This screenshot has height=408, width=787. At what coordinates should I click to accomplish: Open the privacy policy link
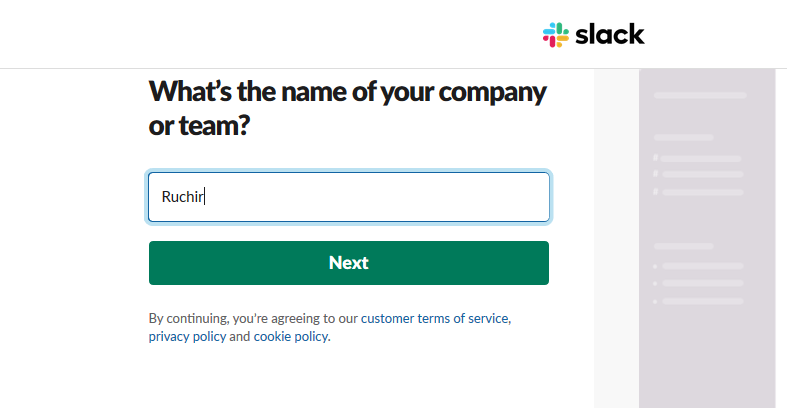[187, 337]
